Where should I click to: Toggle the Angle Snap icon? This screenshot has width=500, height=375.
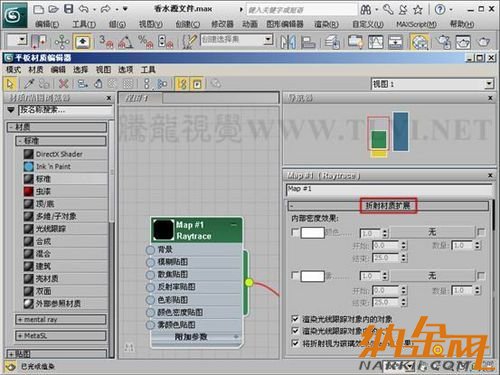click(x=125, y=42)
